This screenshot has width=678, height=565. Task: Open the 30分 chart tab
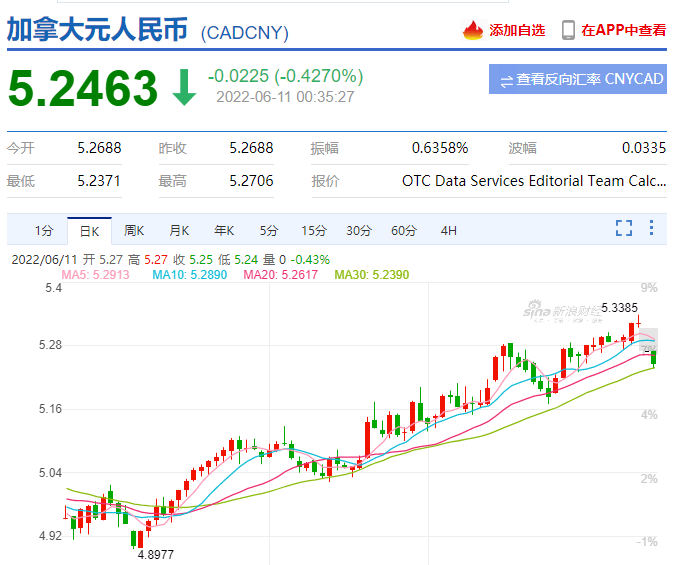click(359, 231)
